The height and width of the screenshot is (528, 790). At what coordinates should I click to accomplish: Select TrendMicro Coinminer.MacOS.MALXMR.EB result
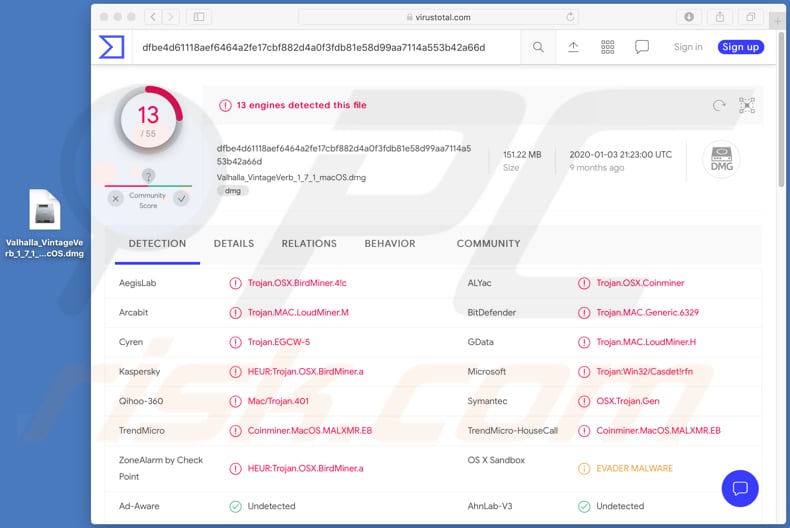[309, 431]
